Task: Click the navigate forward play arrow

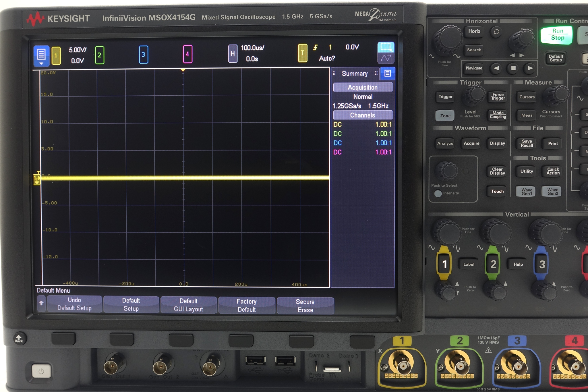Action: coord(530,68)
